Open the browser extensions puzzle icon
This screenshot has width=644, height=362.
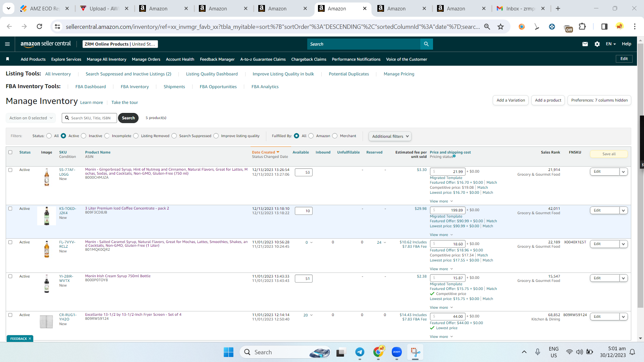tap(582, 26)
